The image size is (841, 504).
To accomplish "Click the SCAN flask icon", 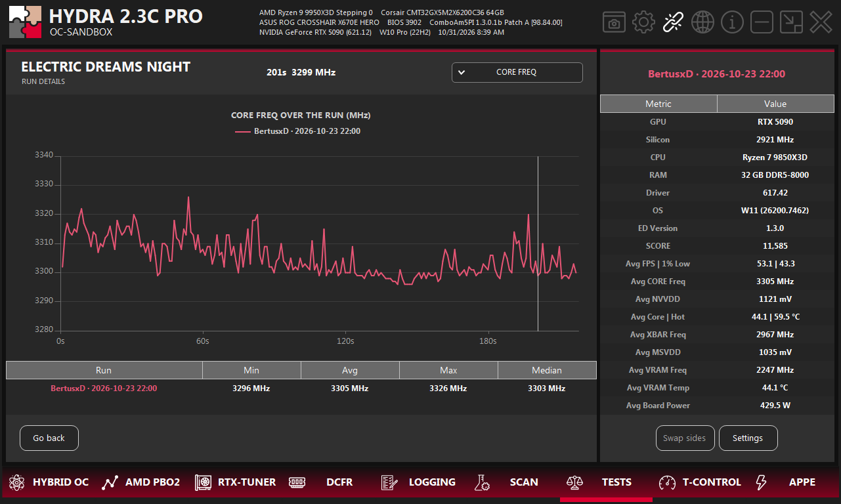I will 481,483.
